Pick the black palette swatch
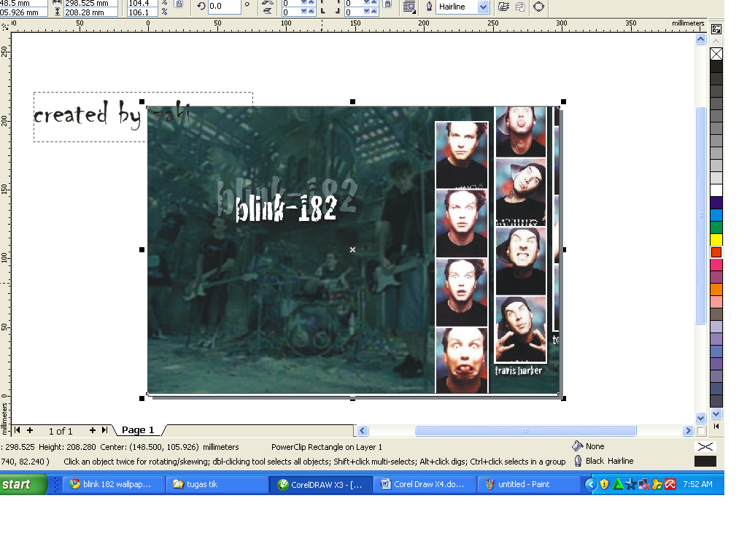This screenshot has height=560, width=747. pyautogui.click(x=716, y=66)
